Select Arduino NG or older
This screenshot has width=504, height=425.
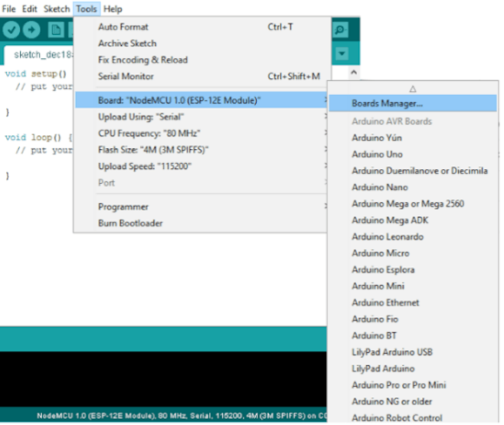(413, 401)
